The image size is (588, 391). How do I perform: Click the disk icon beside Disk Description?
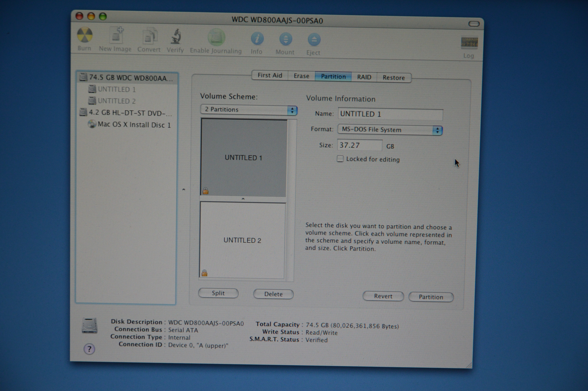(90, 326)
